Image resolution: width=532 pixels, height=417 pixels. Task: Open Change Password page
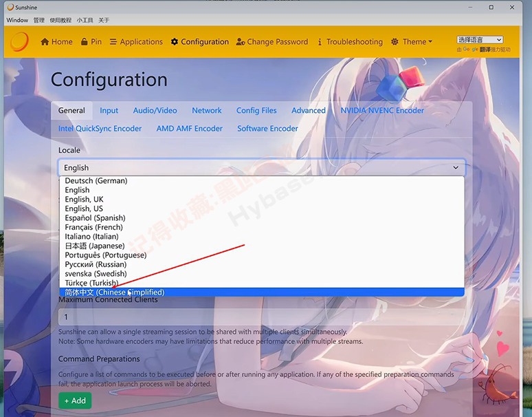272,42
